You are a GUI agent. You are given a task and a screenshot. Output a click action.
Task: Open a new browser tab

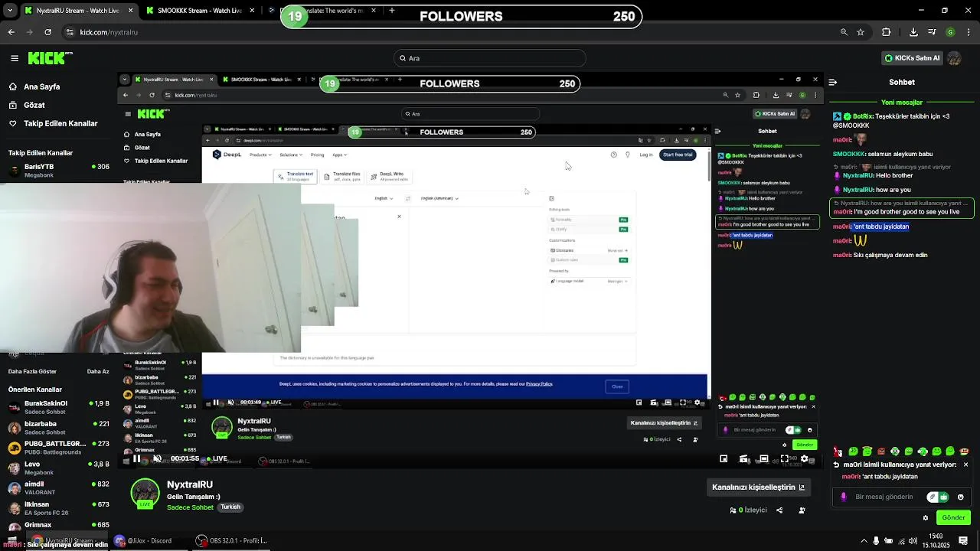point(391,11)
